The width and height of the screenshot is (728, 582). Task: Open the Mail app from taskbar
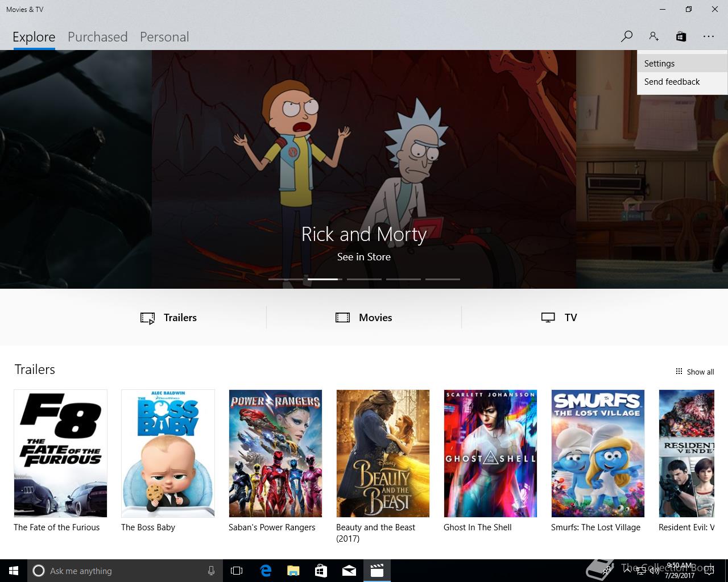point(349,571)
